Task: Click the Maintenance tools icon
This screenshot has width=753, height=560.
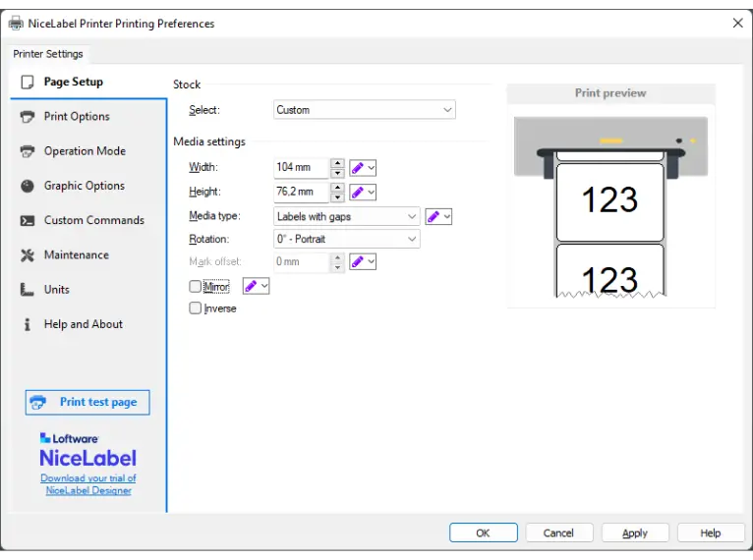Action: click(x=27, y=255)
